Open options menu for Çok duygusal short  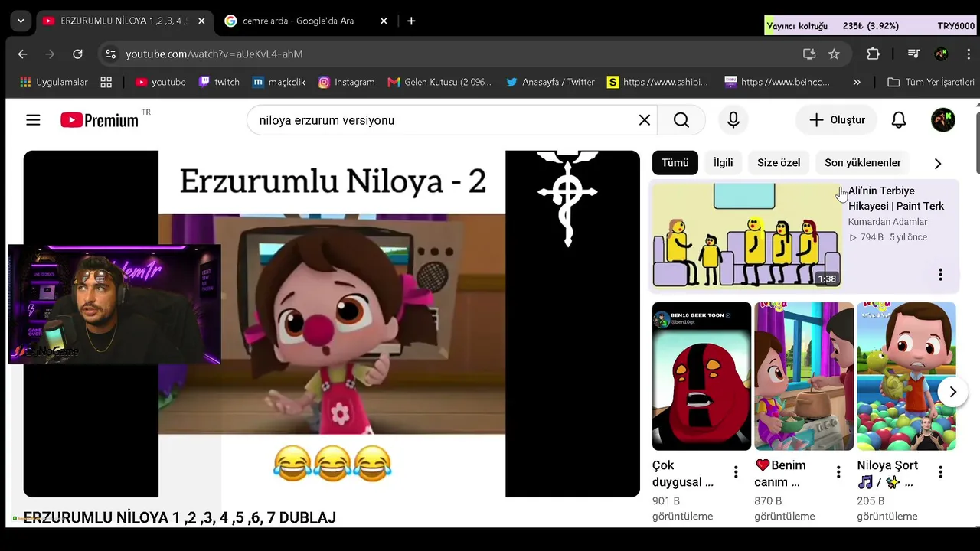736,472
